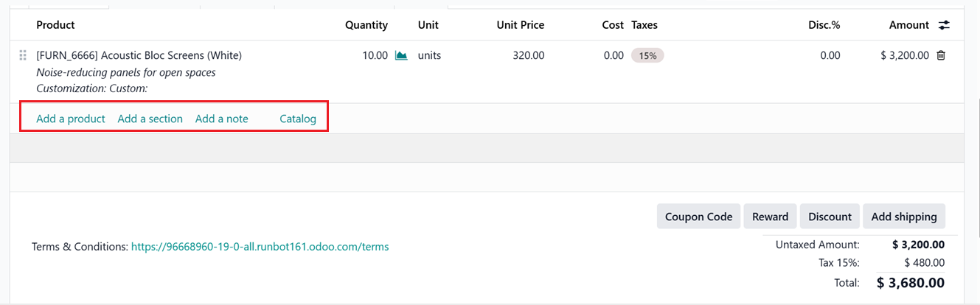
Task: Open the column settings adjust icon
Action: coord(944,25)
